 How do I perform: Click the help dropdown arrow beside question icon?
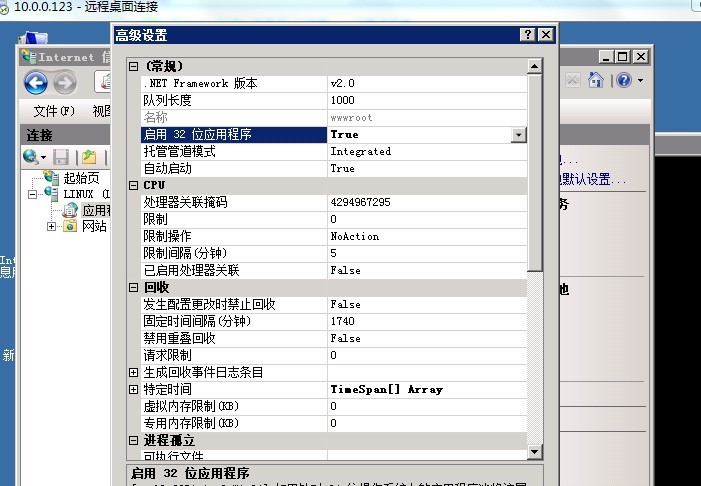(x=640, y=80)
